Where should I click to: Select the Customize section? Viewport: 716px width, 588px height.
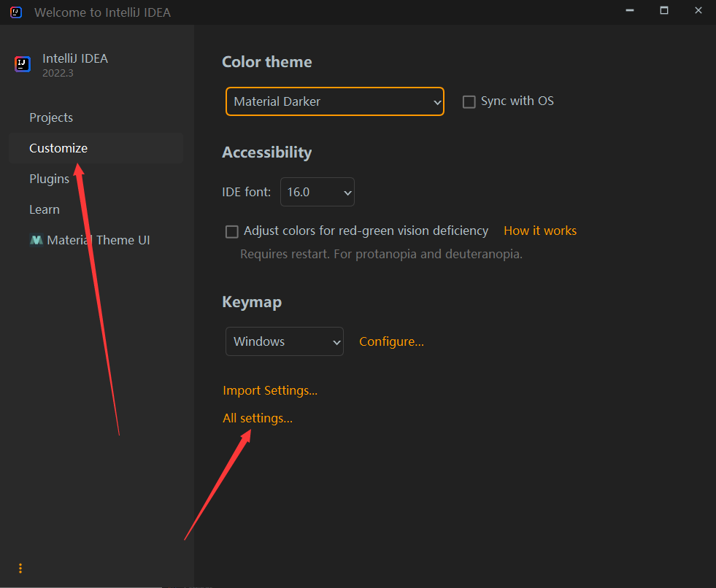[96, 148]
